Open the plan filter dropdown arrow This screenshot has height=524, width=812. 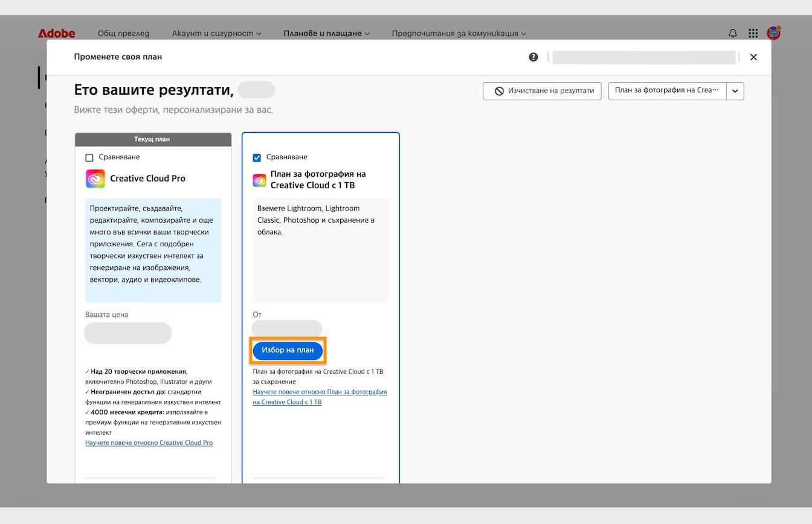click(x=735, y=91)
